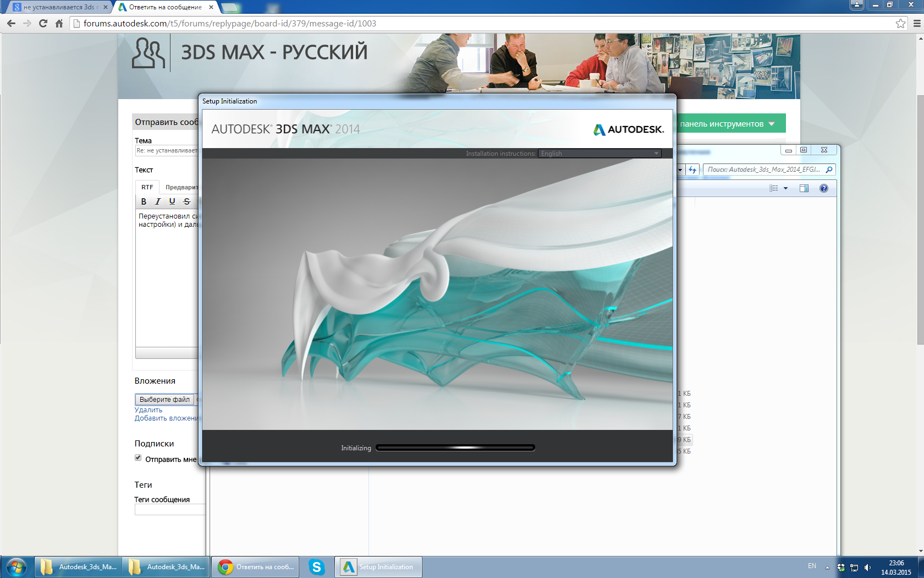924x578 pixels.
Task: Click Explorer refresh address icon
Action: (692, 170)
